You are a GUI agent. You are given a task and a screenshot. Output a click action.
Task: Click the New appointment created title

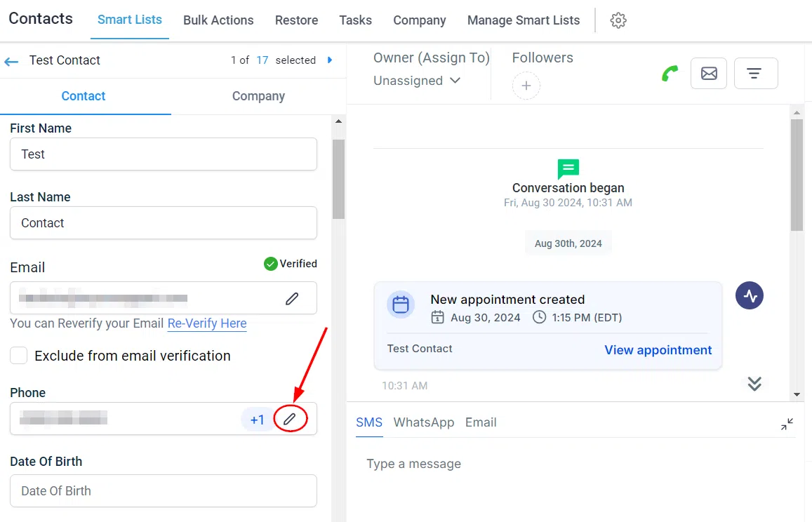[507, 300]
